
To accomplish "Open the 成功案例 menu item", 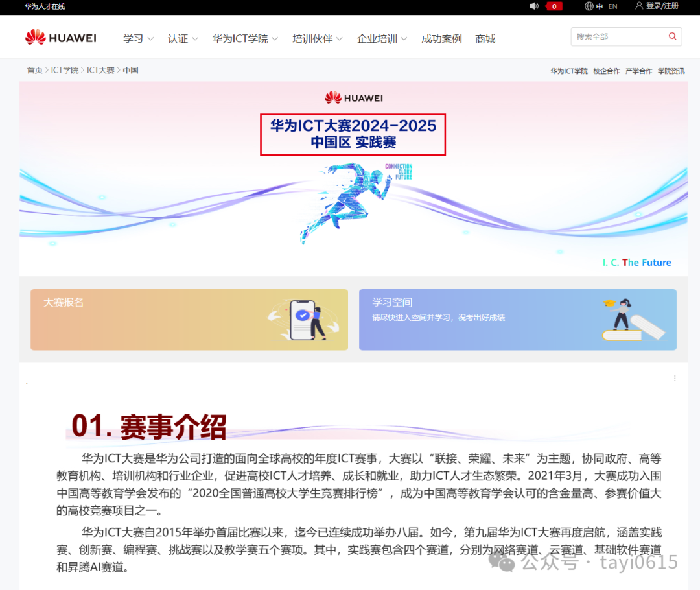I will [441, 39].
